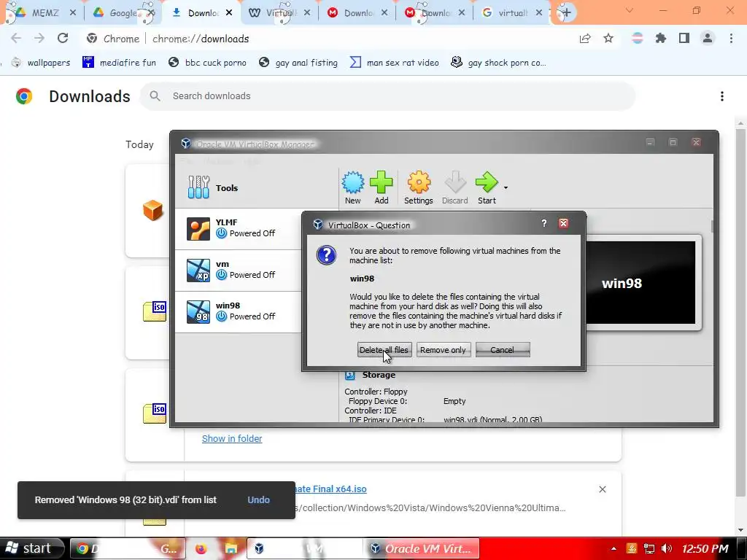Click the Windows start button
The image size is (747, 560).
tap(31, 548)
